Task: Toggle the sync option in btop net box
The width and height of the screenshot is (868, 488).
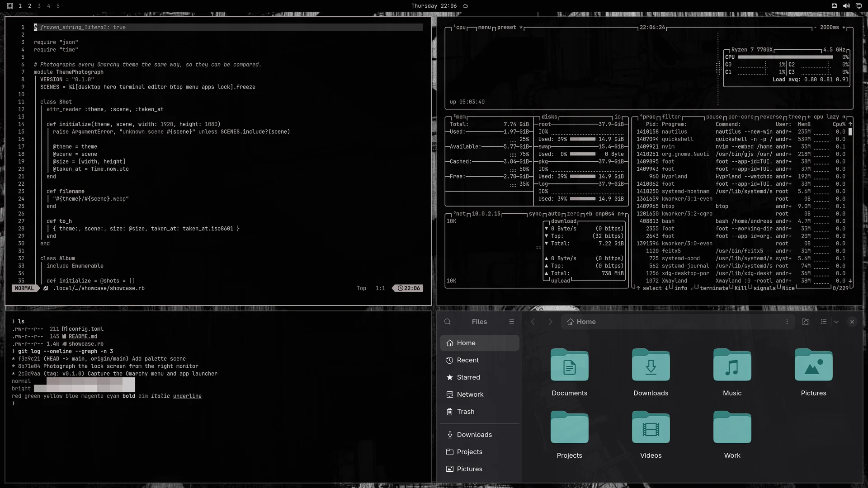Action: pyautogui.click(x=535, y=214)
